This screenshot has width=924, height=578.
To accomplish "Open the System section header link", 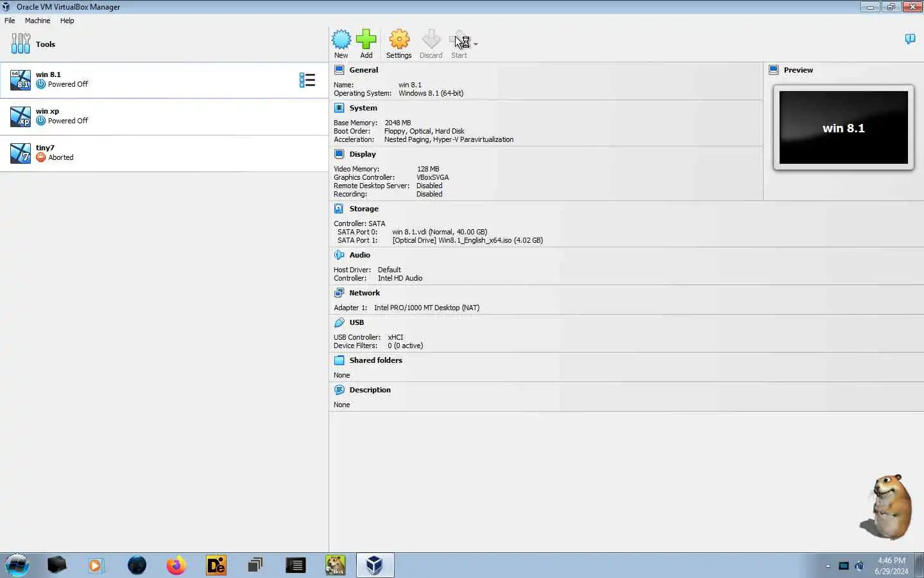I will [363, 108].
